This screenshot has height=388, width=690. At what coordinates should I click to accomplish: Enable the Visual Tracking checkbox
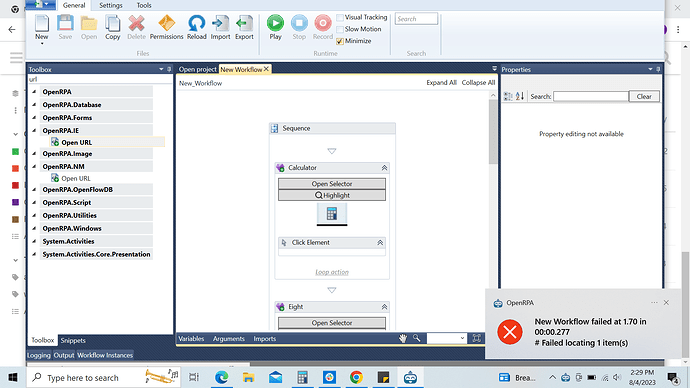[340, 18]
